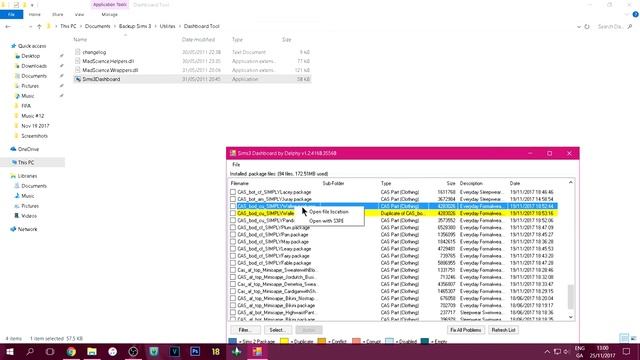Check the CAS_bod_cf_SIMPLYFaey.package checkbox
640x360 pixels.
pyautogui.click(x=233, y=256)
